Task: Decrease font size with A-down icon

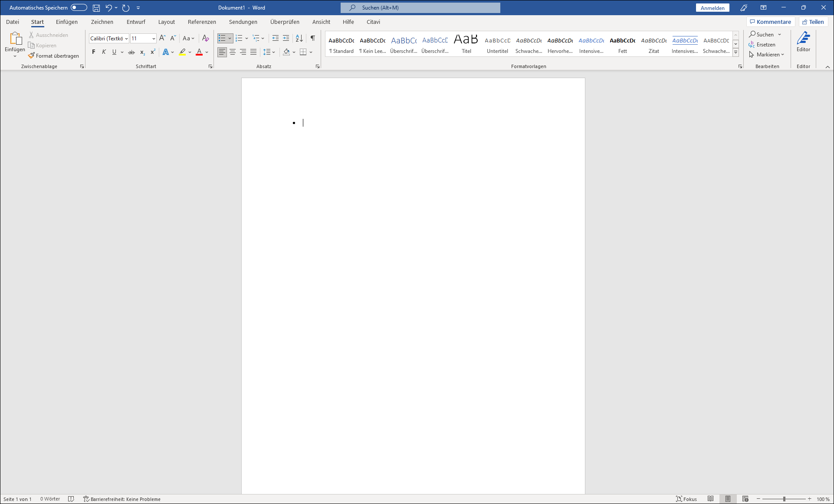Action: click(173, 38)
